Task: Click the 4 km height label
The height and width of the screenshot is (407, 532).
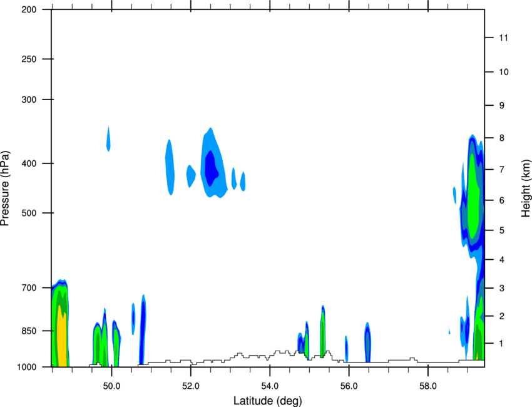Action: (502, 260)
